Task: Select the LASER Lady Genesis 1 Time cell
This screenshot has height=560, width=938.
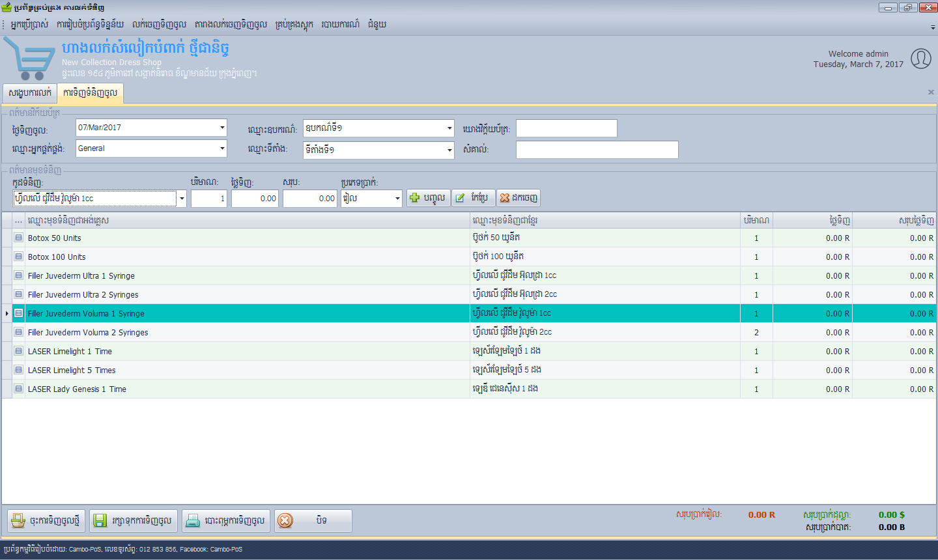Action: [x=247, y=389]
